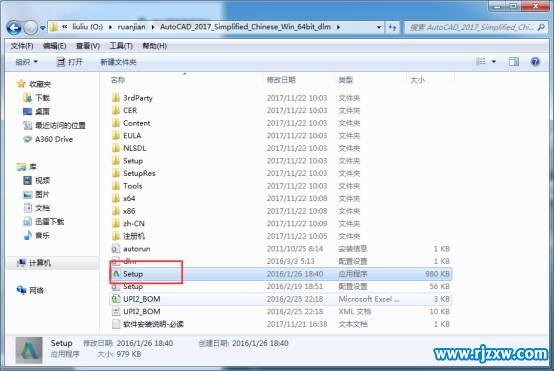Image resolution: width=554 pixels, height=371 pixels.
Task: Select the Setup application AutoCAD icon
Action: point(116,274)
